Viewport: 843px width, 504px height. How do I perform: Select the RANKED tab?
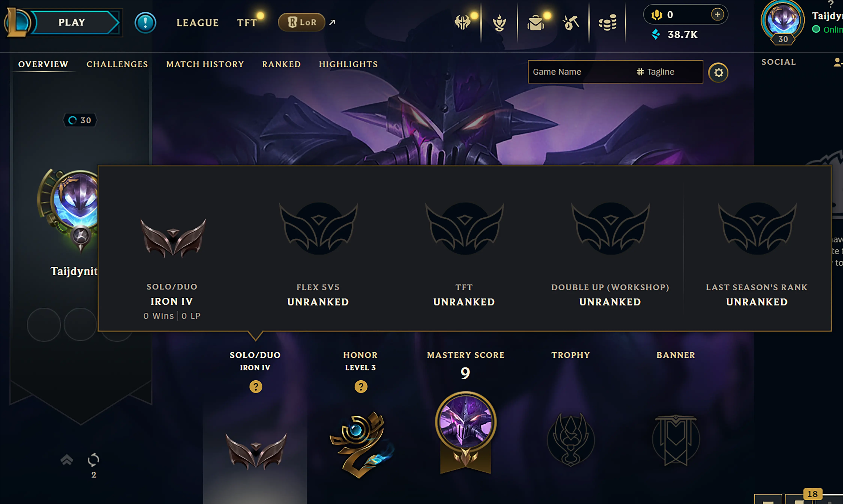[281, 64]
